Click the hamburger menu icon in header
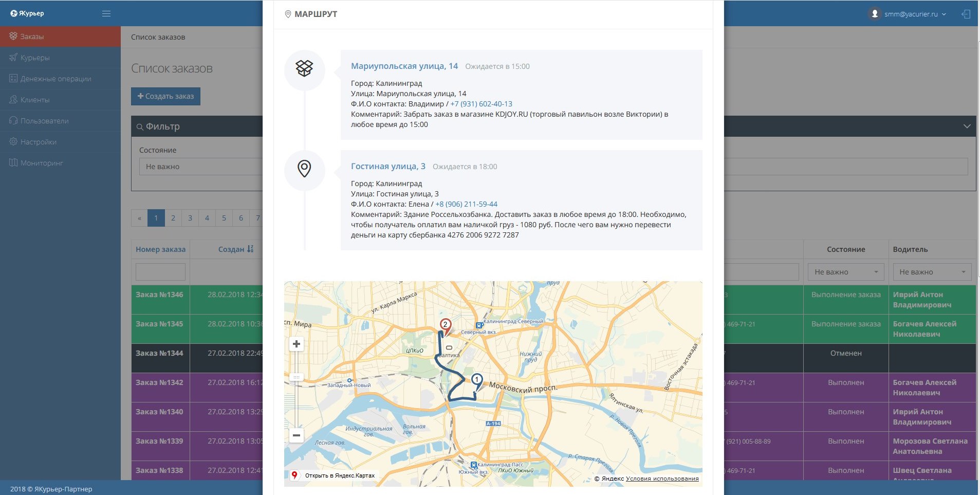980x495 pixels. (106, 14)
